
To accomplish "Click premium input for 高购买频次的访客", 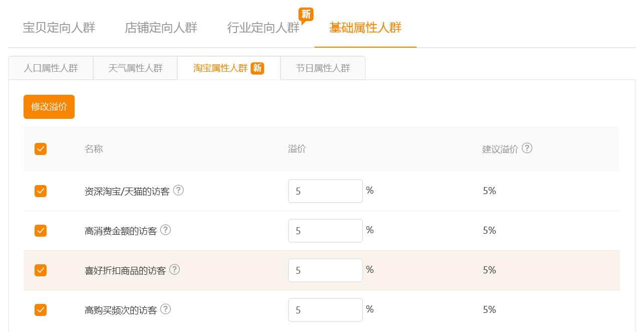I will click(325, 310).
